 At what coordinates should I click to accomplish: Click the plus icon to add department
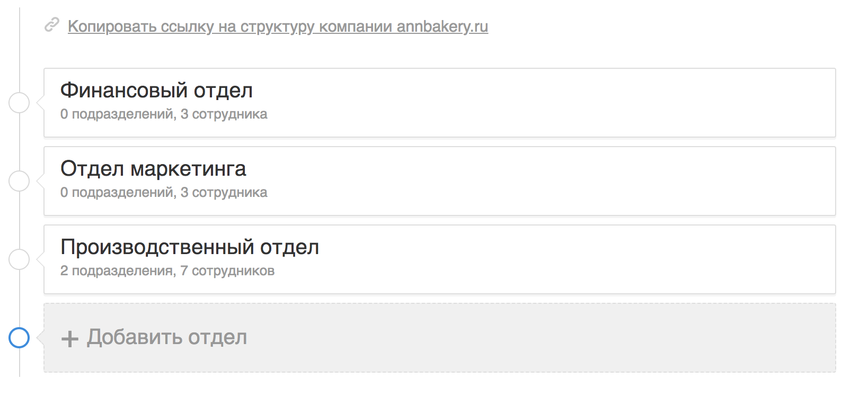pyautogui.click(x=70, y=338)
